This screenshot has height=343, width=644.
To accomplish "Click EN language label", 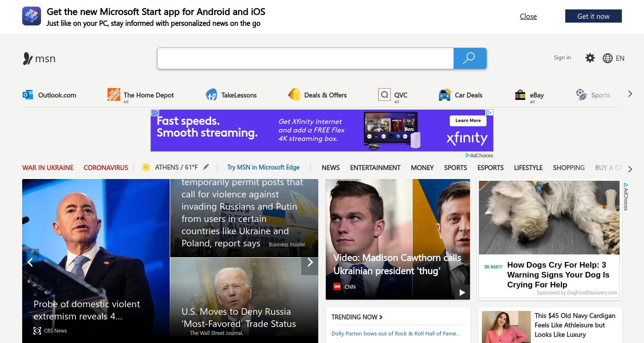I will click(x=620, y=58).
